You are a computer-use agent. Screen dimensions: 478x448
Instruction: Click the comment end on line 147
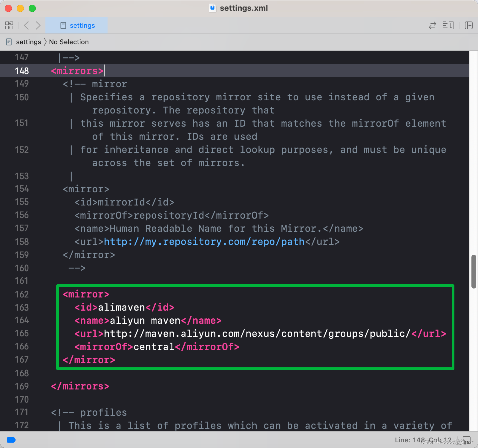coord(69,58)
